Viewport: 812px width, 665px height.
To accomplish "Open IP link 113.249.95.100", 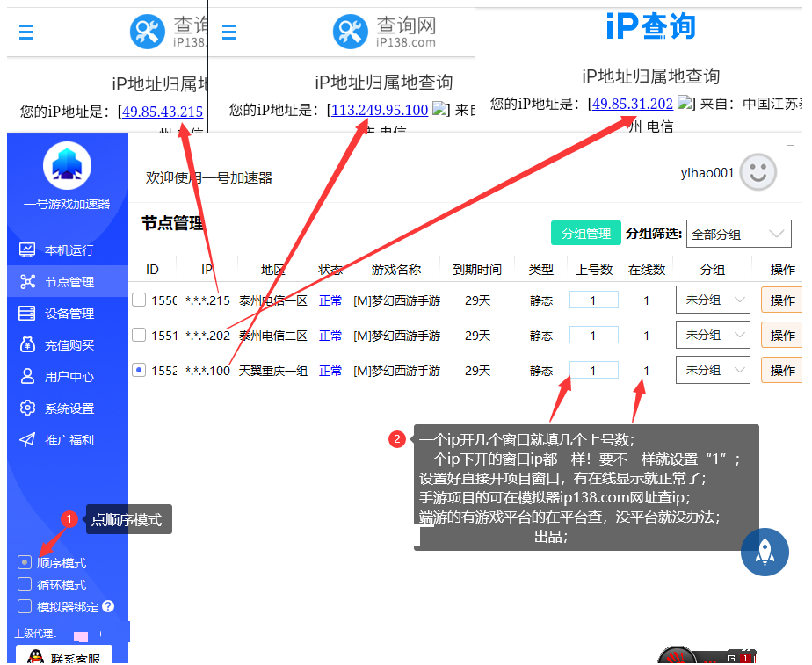I will coord(380,110).
